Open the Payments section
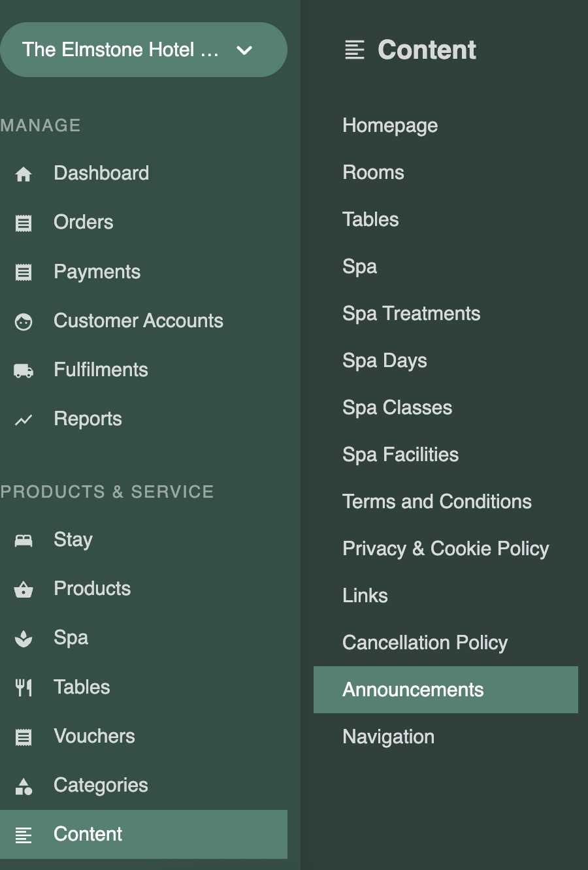Viewport: 588px width, 870px height. pos(97,272)
